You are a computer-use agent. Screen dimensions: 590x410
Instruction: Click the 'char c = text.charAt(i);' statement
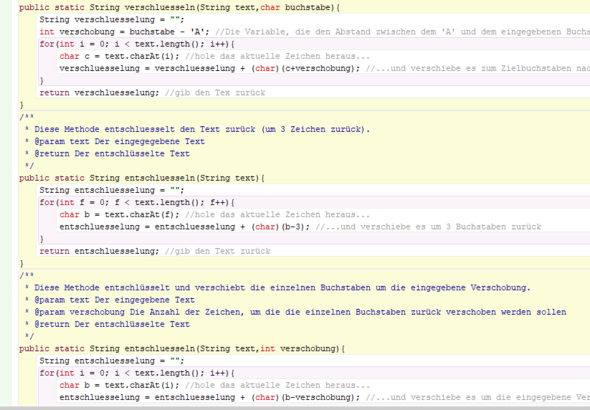click(x=119, y=56)
